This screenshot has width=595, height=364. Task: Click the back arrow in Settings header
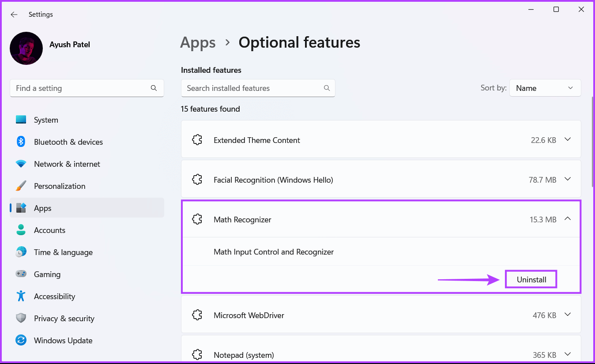point(14,15)
